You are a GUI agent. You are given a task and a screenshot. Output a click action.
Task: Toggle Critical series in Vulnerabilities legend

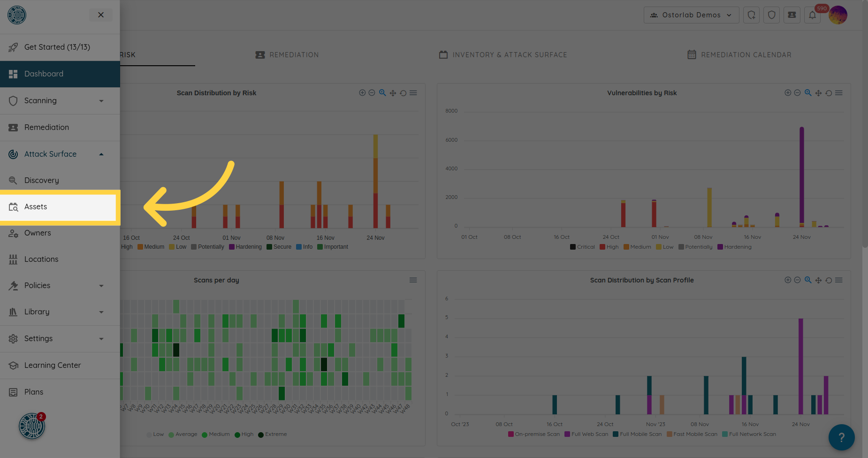[582, 247]
